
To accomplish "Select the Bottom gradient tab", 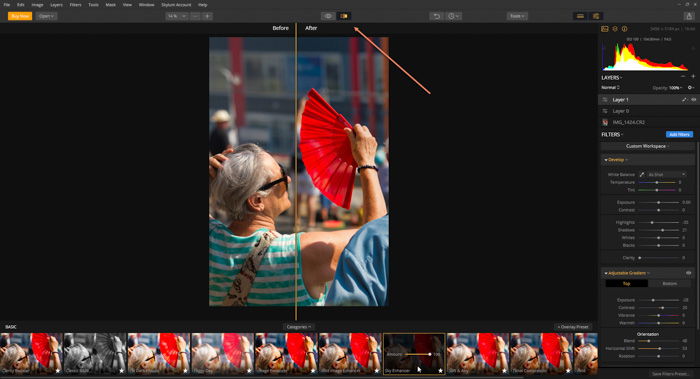I will 669,283.
